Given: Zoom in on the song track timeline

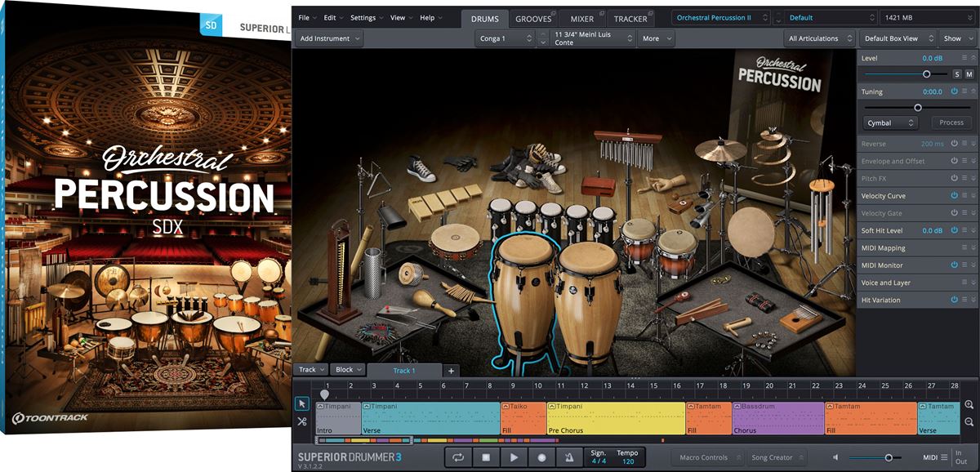Looking at the screenshot, I should (x=969, y=404).
